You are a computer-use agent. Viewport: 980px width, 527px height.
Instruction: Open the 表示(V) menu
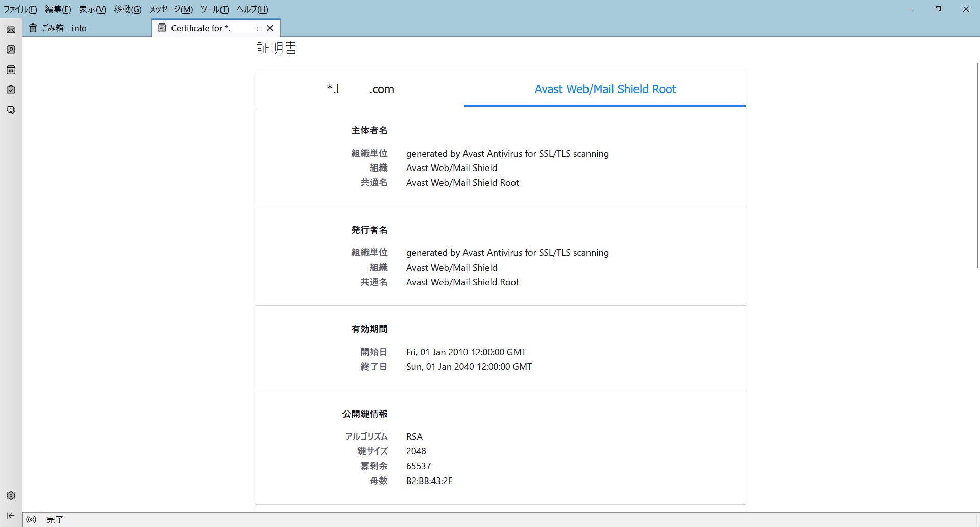tap(92, 9)
